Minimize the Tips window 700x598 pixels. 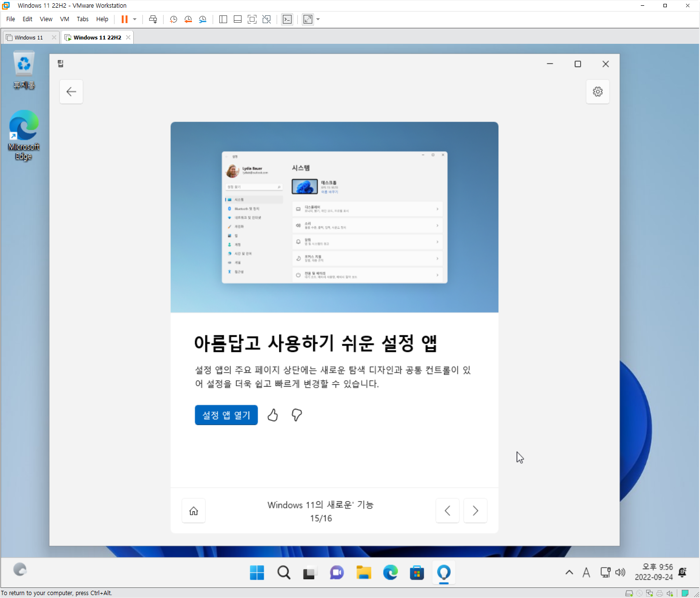tap(550, 64)
